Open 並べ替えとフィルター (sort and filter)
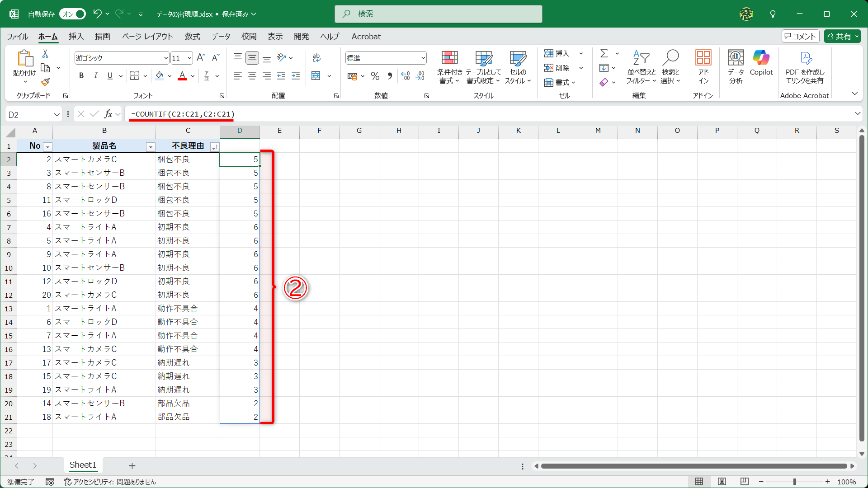The height and width of the screenshot is (488, 868). click(x=641, y=67)
